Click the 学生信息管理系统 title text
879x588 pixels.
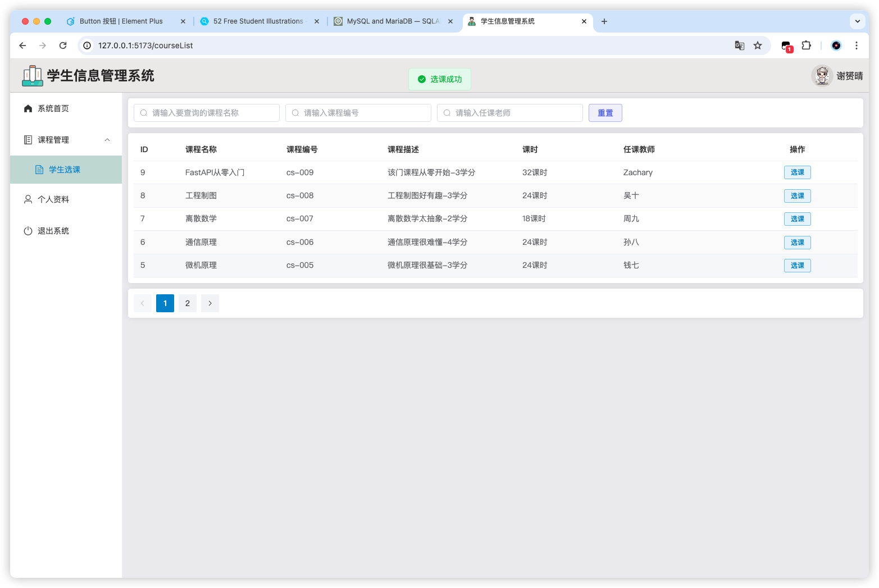click(101, 76)
